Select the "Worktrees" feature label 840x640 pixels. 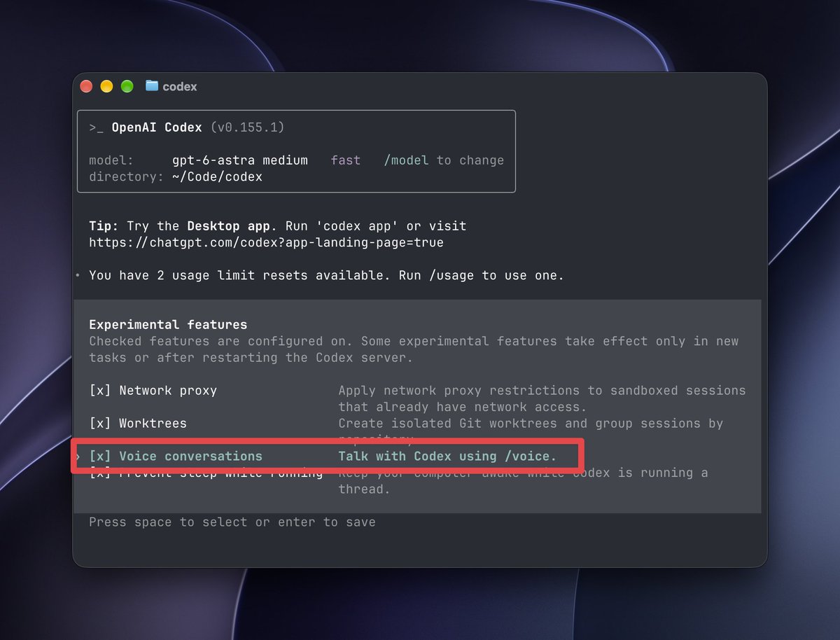point(153,424)
